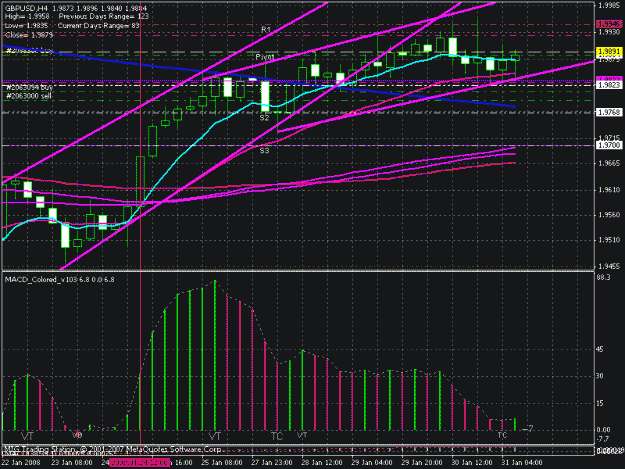Select the 'Previous Days Range= 123' label
This screenshot has height=469, width=625.
103,17
